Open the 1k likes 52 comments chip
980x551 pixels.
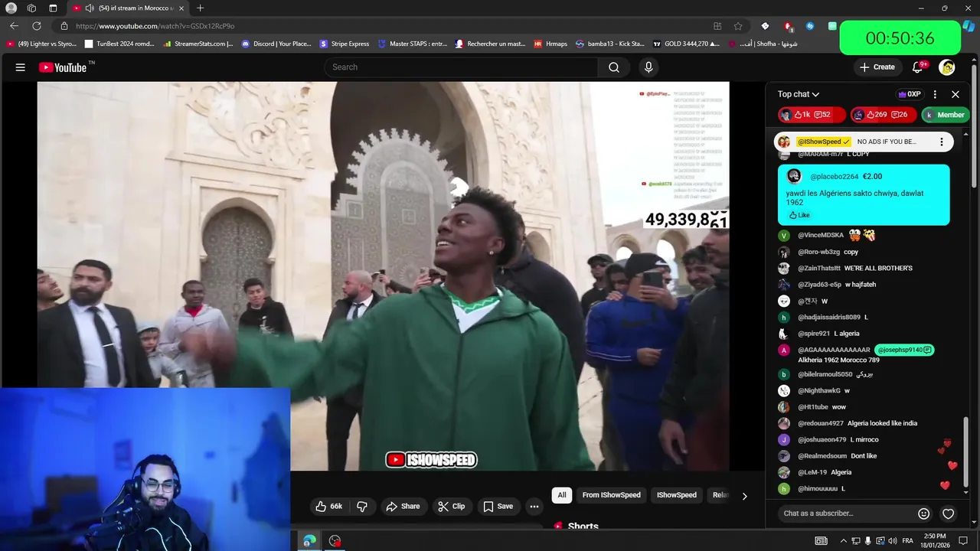[812, 115]
